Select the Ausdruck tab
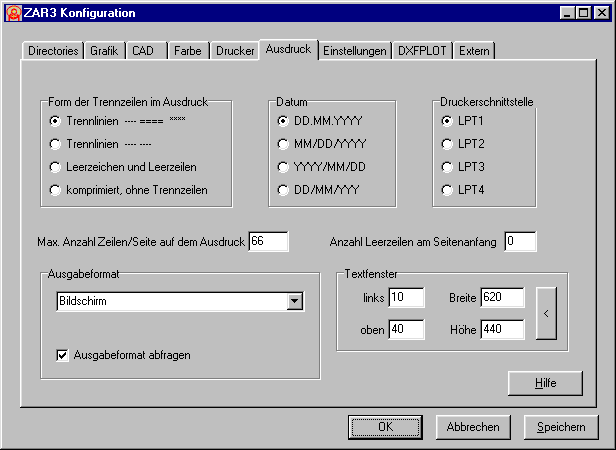Screen dimensions: 616x450 (288, 50)
